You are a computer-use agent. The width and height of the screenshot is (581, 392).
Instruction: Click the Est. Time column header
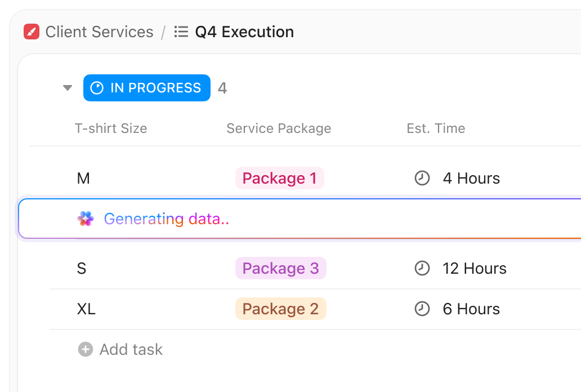click(x=436, y=128)
